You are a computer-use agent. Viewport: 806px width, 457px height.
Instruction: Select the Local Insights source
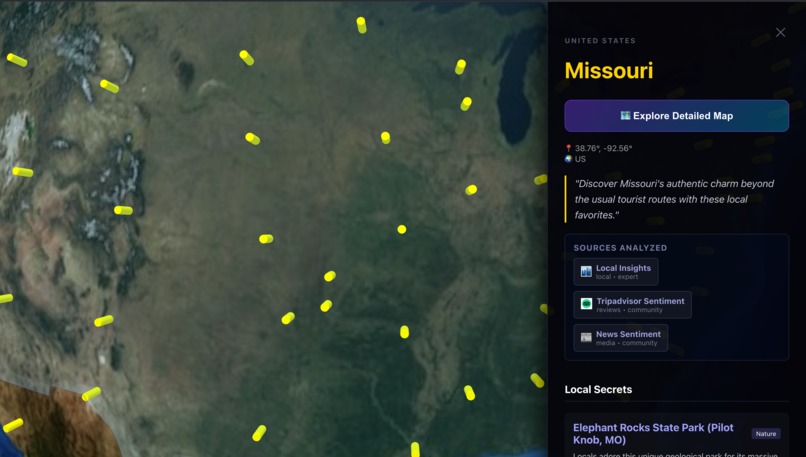click(616, 271)
